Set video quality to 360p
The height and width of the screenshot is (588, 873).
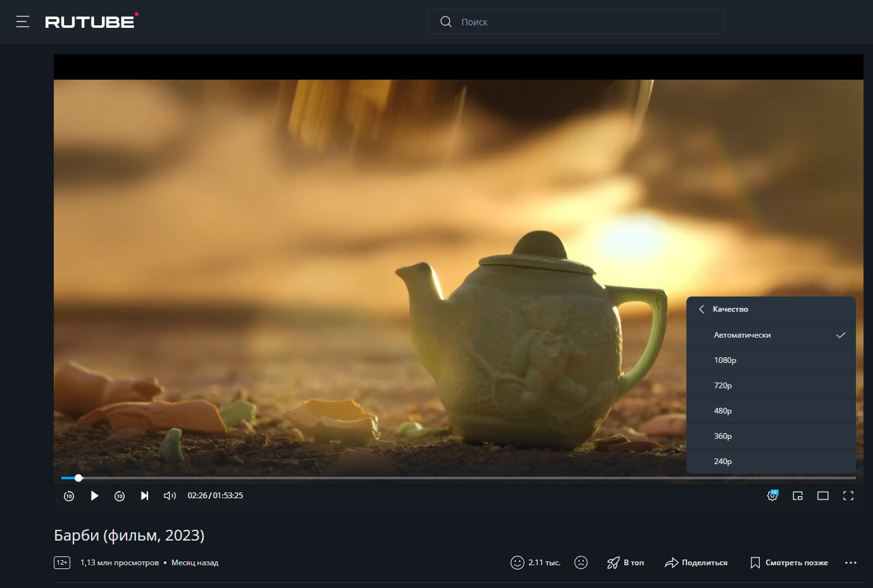[771, 436]
